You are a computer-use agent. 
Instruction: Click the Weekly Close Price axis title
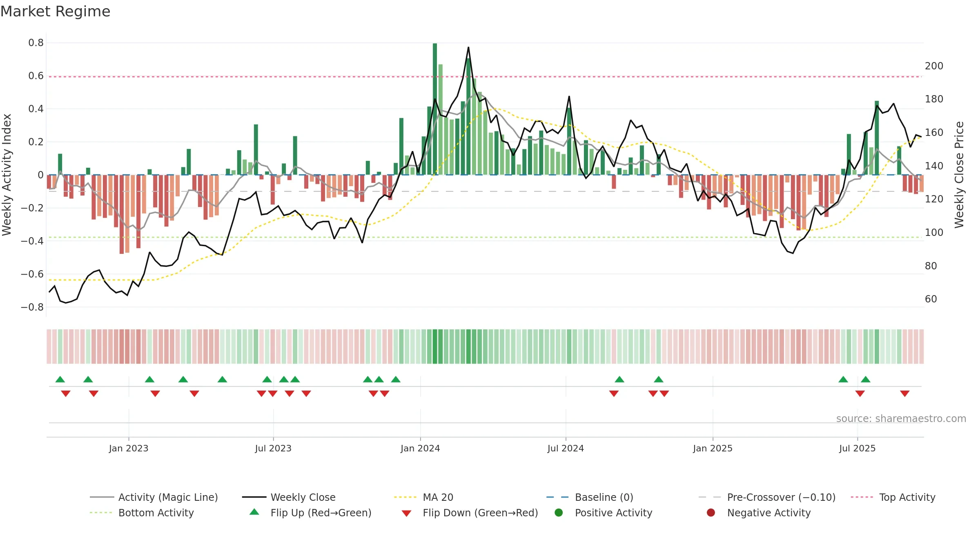pyautogui.click(x=959, y=175)
